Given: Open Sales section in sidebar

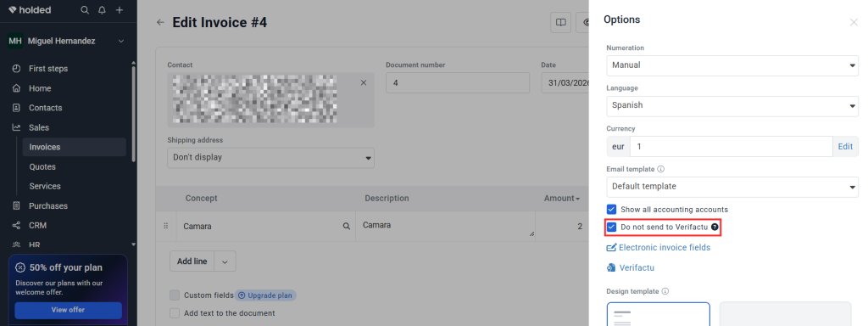Looking at the screenshot, I should 39,127.
